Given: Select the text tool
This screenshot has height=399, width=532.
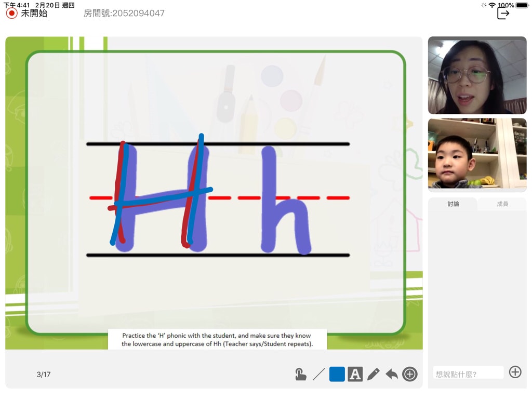Looking at the screenshot, I should click(355, 374).
